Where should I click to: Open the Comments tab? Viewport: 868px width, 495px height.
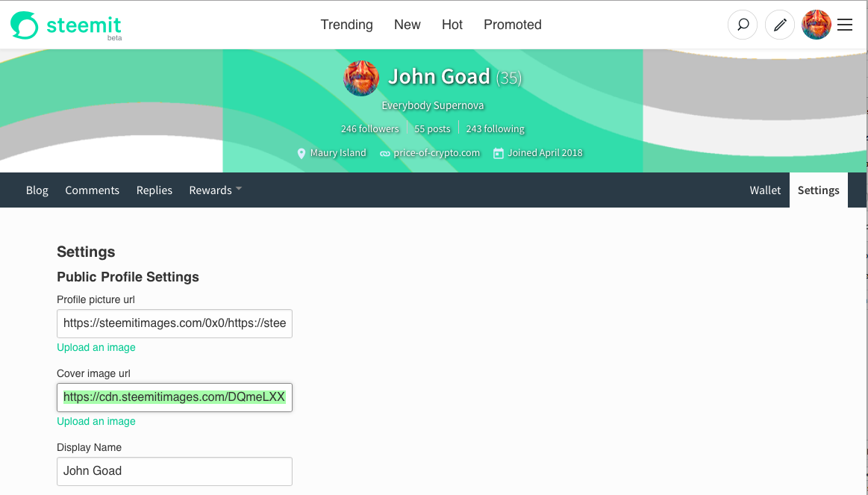pos(93,190)
